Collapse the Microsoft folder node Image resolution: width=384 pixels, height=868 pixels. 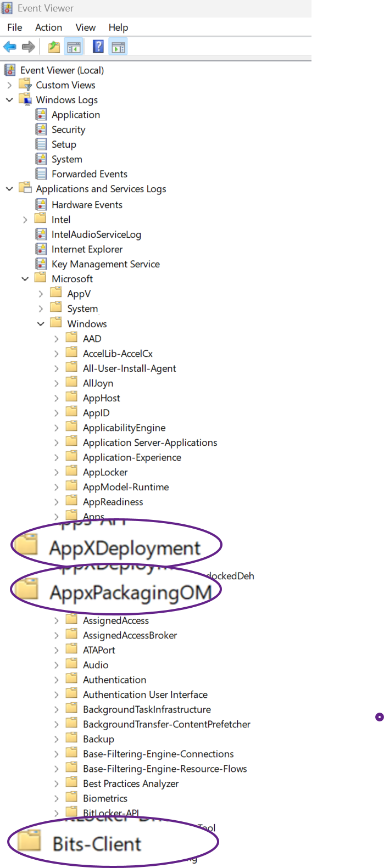(x=25, y=279)
